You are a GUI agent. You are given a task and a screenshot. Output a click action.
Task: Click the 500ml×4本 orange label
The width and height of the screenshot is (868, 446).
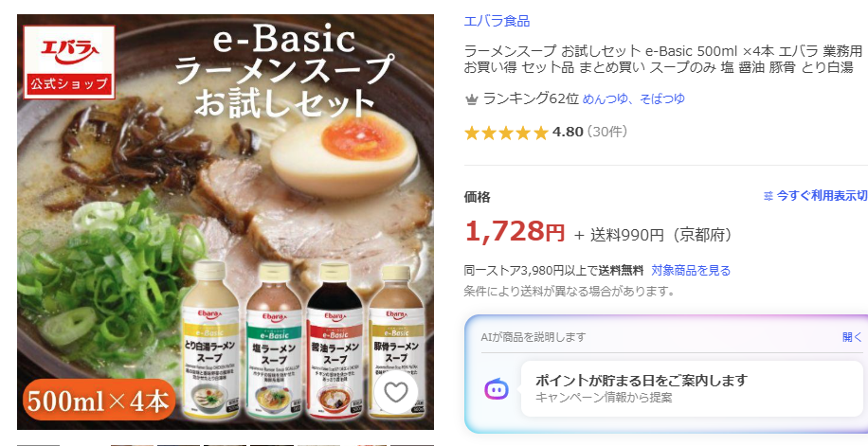tap(99, 401)
